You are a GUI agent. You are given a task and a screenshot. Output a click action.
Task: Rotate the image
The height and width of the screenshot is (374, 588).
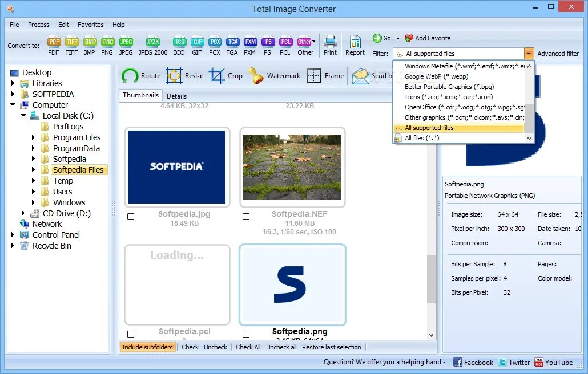(x=141, y=76)
